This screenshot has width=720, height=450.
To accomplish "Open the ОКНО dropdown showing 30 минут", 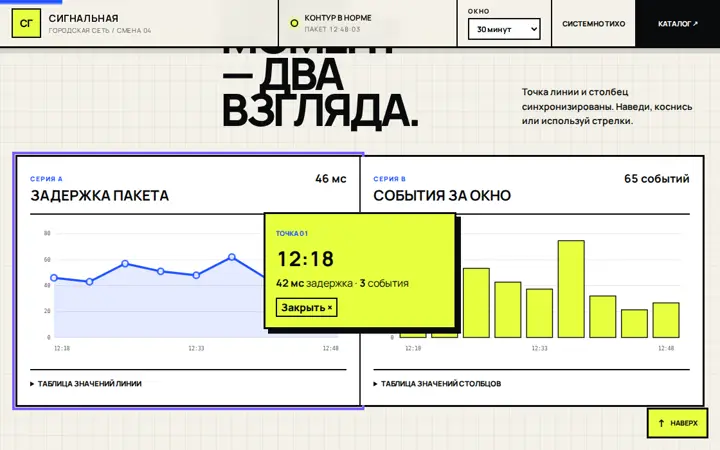I will (x=504, y=29).
